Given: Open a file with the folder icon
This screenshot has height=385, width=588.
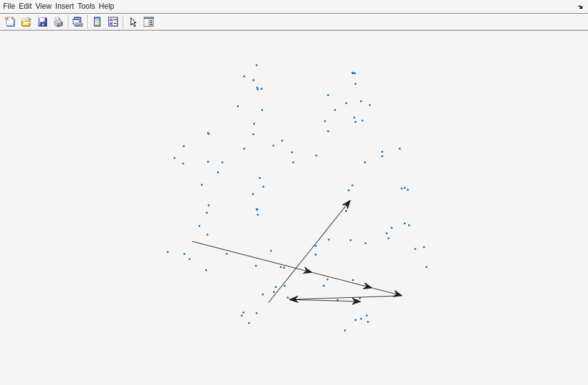Looking at the screenshot, I should click(26, 22).
